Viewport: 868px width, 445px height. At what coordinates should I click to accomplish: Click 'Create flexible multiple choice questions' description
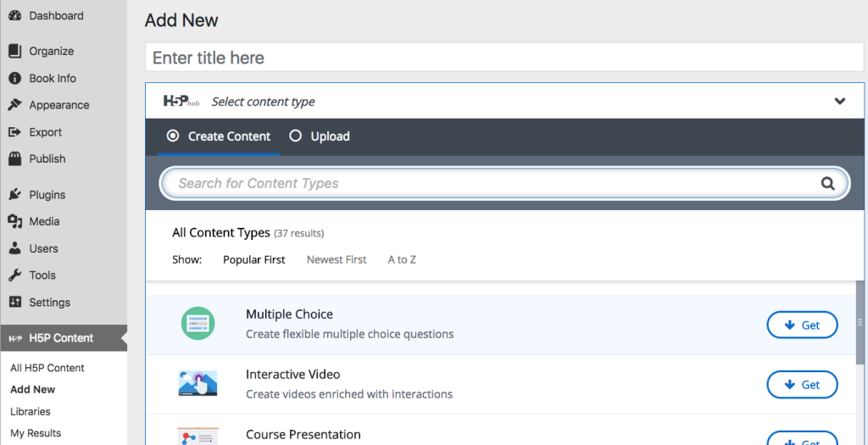[x=350, y=334]
